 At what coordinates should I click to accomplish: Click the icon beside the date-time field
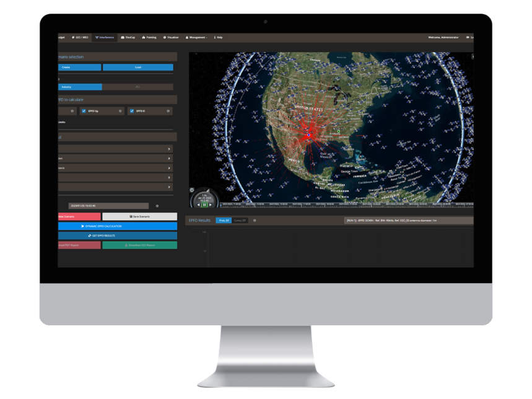click(x=157, y=206)
